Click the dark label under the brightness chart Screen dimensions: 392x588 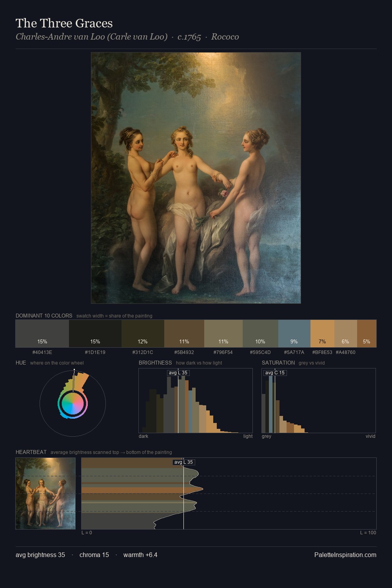coord(143,436)
